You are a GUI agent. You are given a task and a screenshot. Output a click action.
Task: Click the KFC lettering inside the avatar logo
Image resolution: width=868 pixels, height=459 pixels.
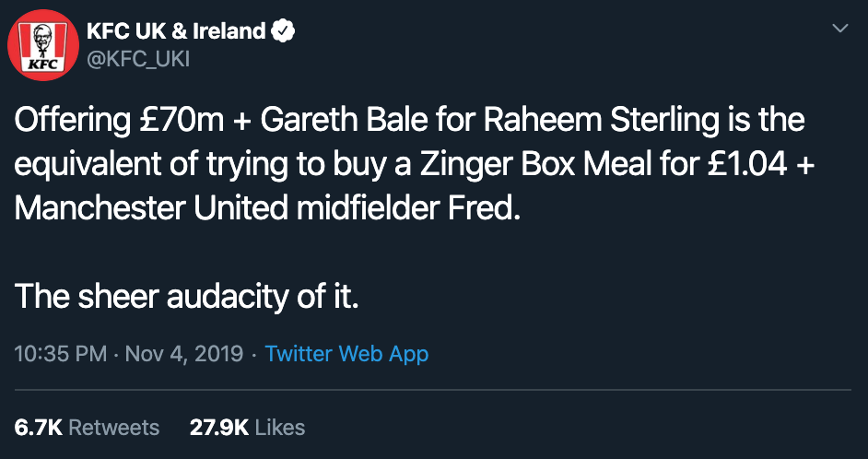43,65
